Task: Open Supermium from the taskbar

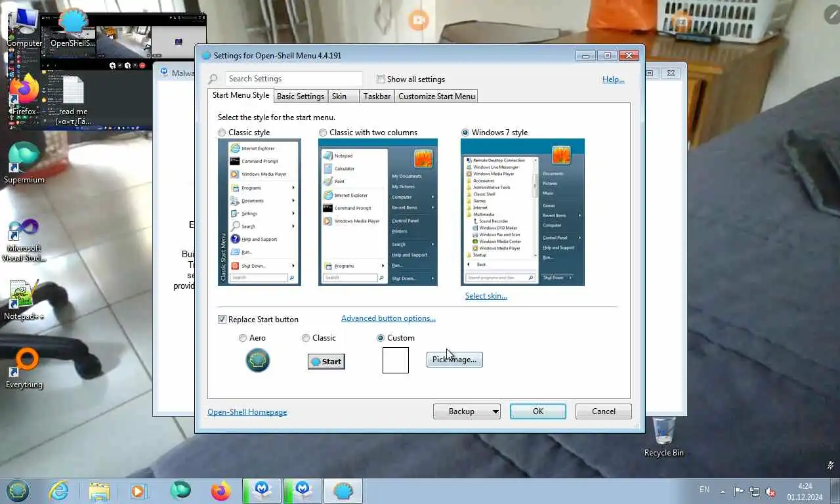Action: tap(180, 491)
